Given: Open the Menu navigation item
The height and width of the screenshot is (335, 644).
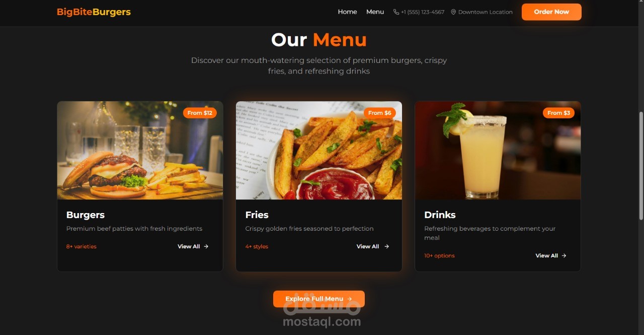Looking at the screenshot, I should point(375,12).
